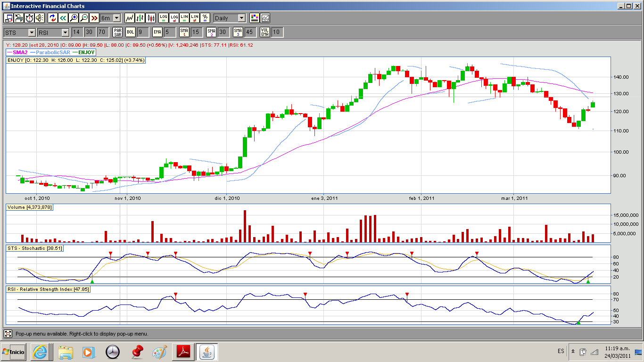Image resolution: width=644 pixels, height=362 pixels.
Task: Click the red double-right scroll-forward arrows
Action: click(94, 18)
